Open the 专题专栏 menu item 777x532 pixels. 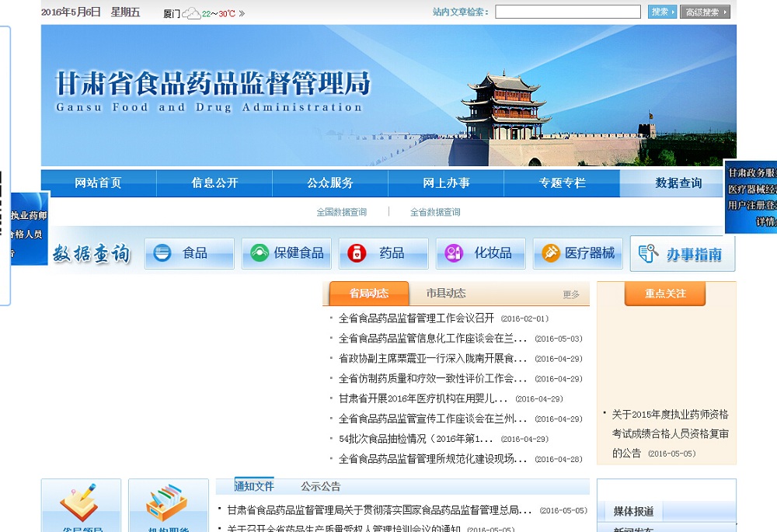click(x=562, y=183)
